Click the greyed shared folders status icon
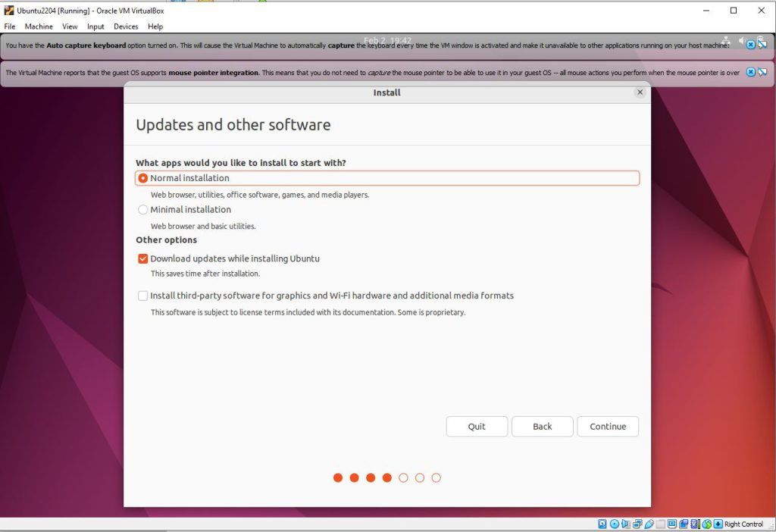The height and width of the screenshot is (532, 776). (x=661, y=524)
